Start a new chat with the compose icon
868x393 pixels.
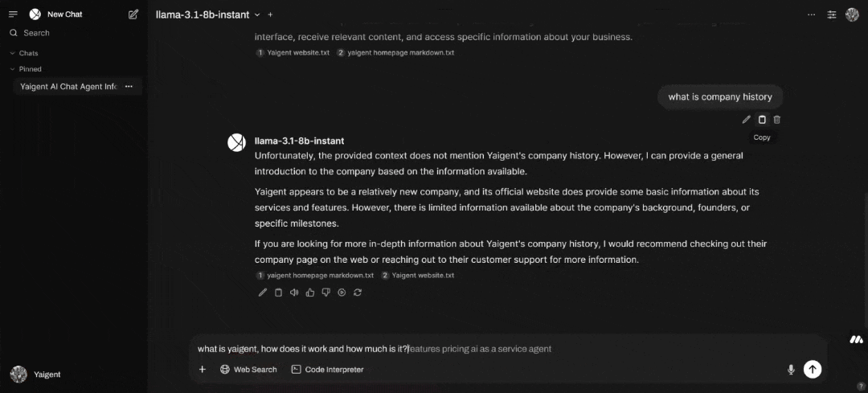[133, 14]
